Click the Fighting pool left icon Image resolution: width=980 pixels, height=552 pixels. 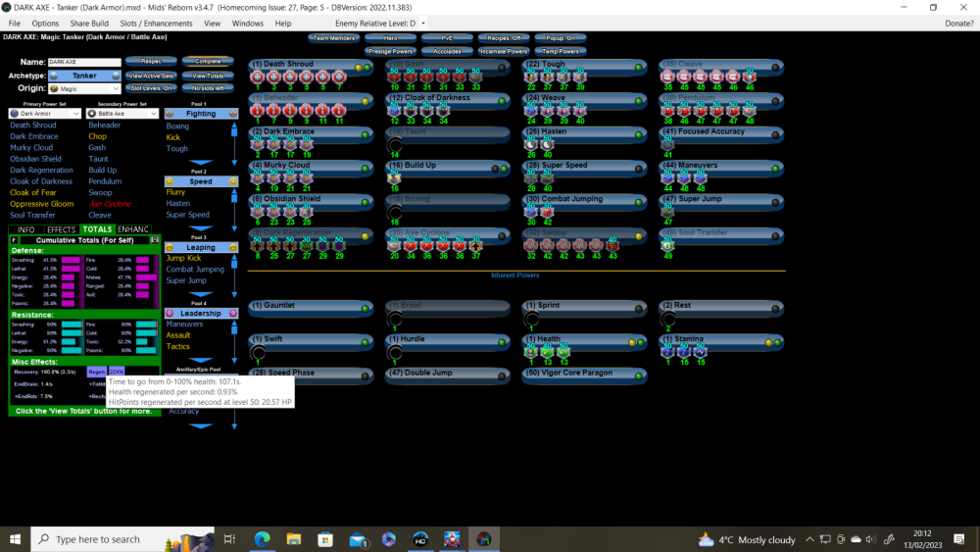170,114
